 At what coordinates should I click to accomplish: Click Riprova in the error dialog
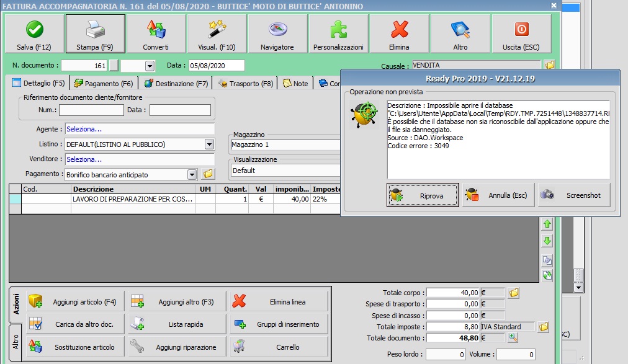point(423,195)
